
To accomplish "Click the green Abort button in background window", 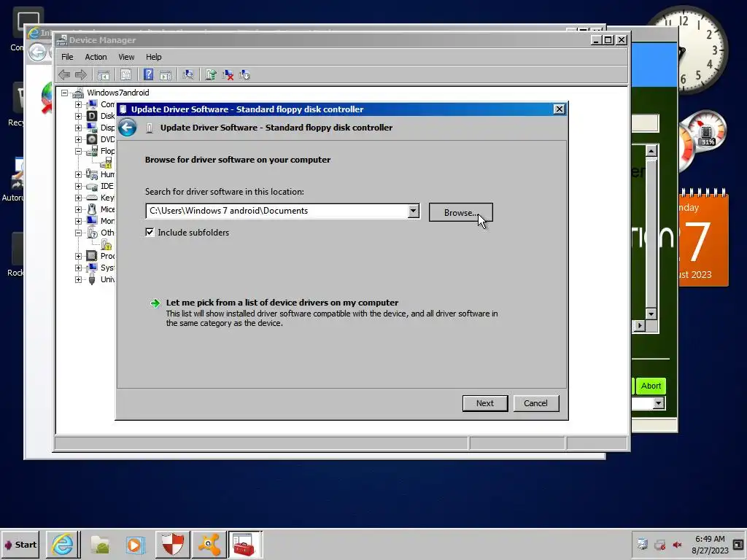I will click(x=650, y=386).
